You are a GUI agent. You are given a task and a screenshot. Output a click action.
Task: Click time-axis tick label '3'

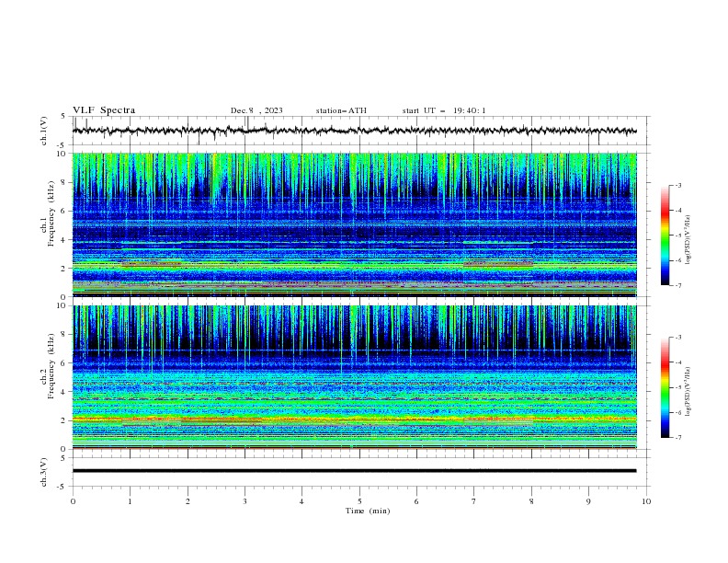coord(245,501)
